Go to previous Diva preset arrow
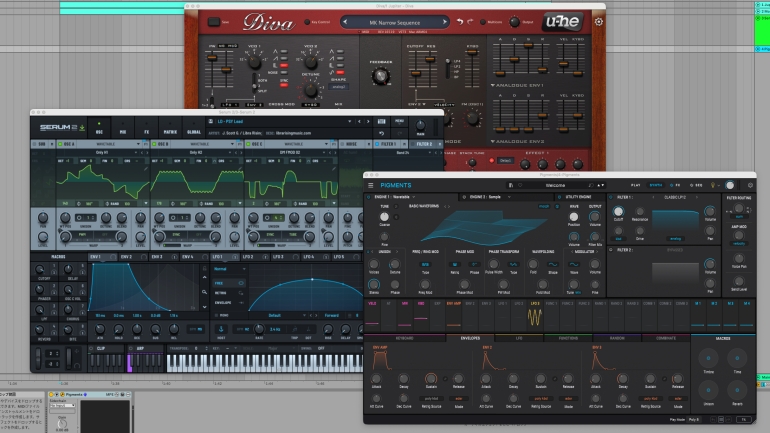 point(345,22)
